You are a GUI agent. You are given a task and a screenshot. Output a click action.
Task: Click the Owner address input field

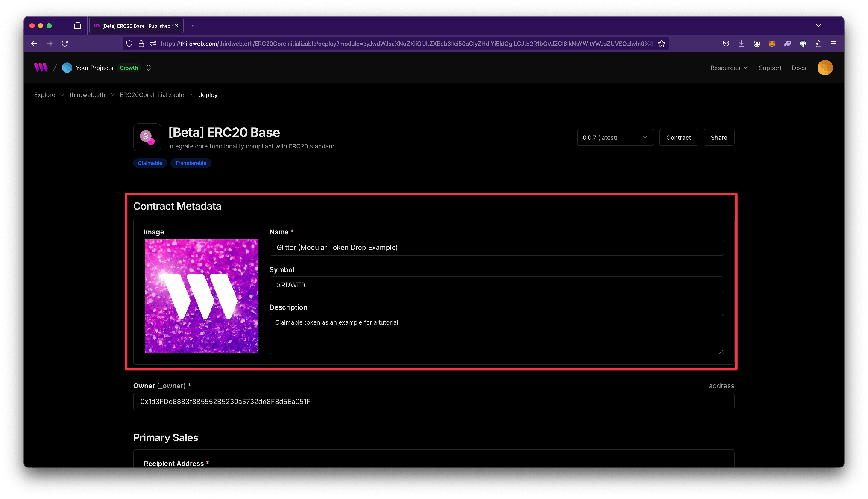click(433, 402)
